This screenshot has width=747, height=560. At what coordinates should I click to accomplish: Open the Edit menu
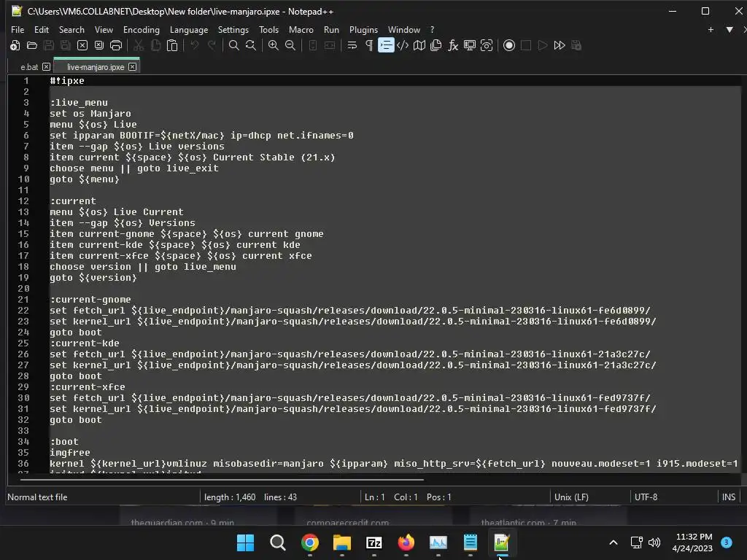tap(42, 29)
